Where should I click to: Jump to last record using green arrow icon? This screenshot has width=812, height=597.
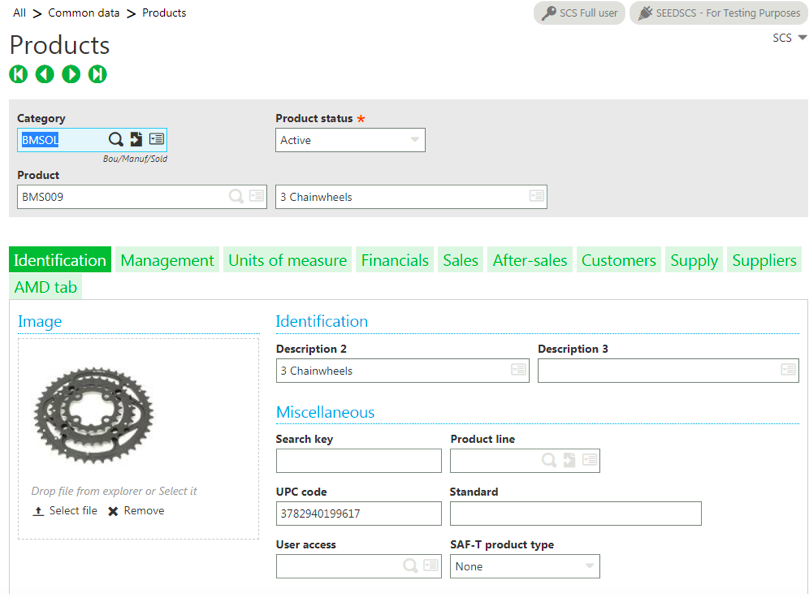(96, 74)
